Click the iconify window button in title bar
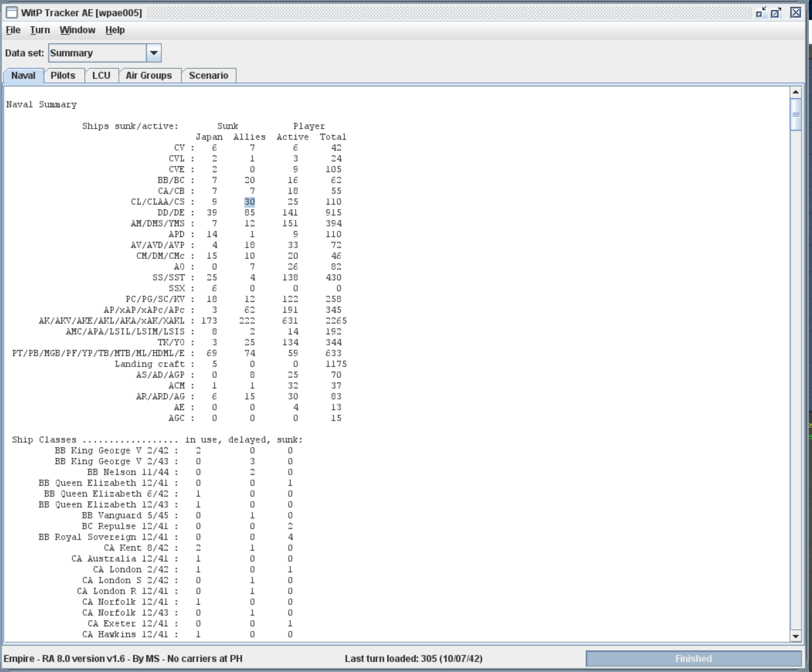Screen dimensions: 812x672 [x=761, y=12]
